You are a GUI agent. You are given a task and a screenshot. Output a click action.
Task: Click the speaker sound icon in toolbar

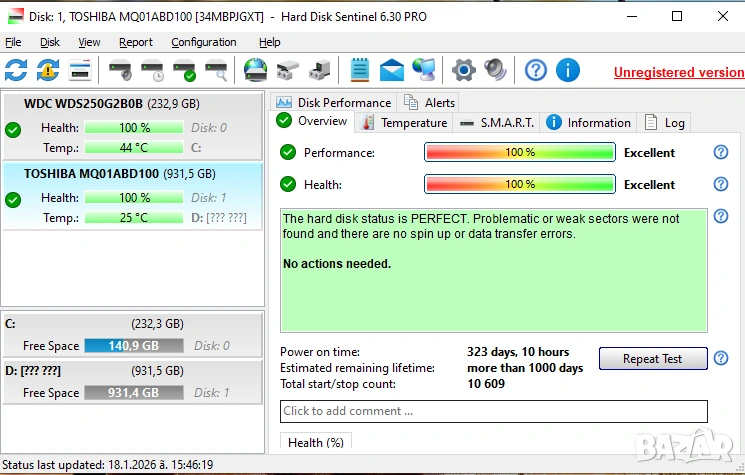coord(495,70)
